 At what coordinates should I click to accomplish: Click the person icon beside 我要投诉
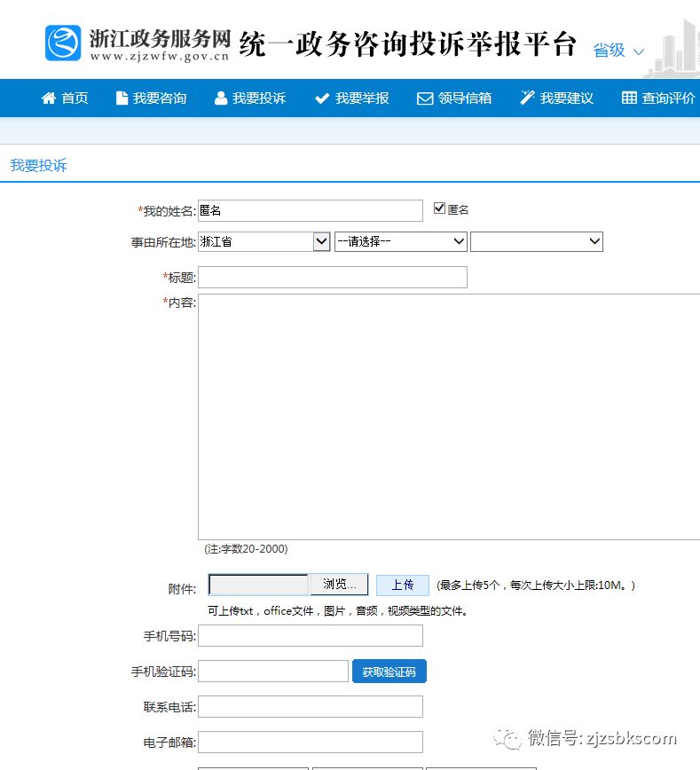coord(221,98)
